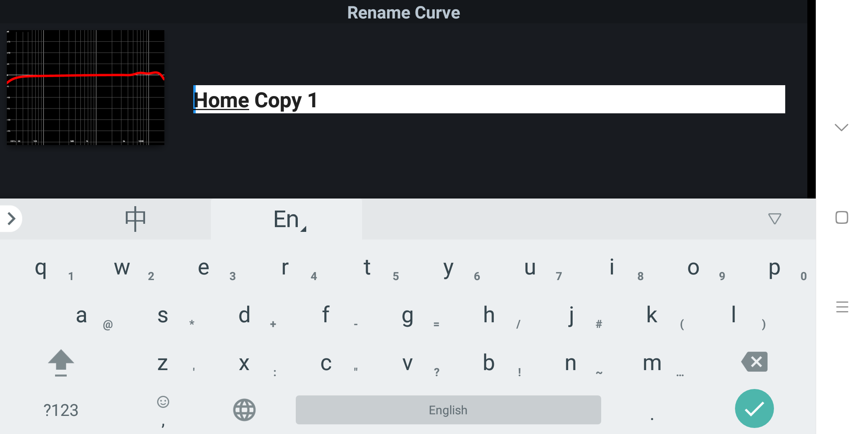Image resolution: width=868 pixels, height=434 pixels.
Task: Tap the f key
Action: tap(326, 315)
